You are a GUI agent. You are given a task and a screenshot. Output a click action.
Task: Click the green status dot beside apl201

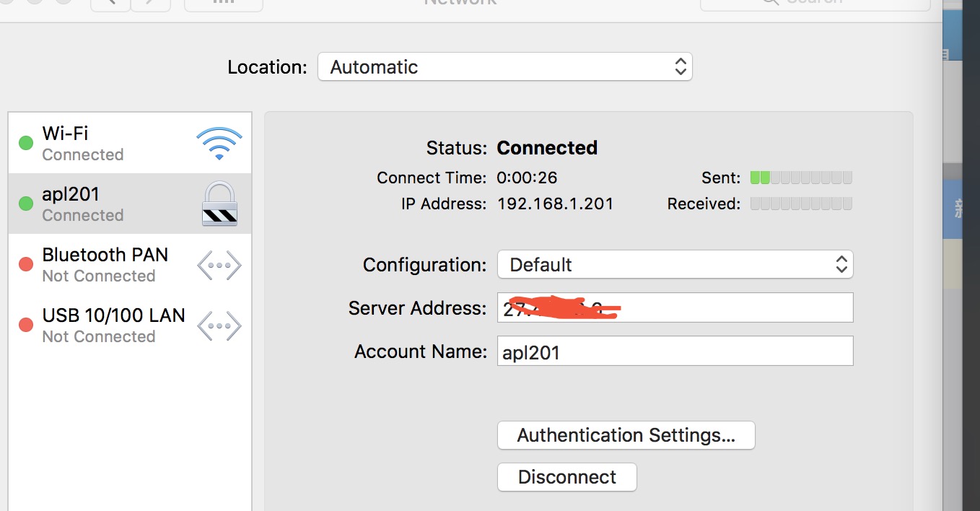pos(26,204)
